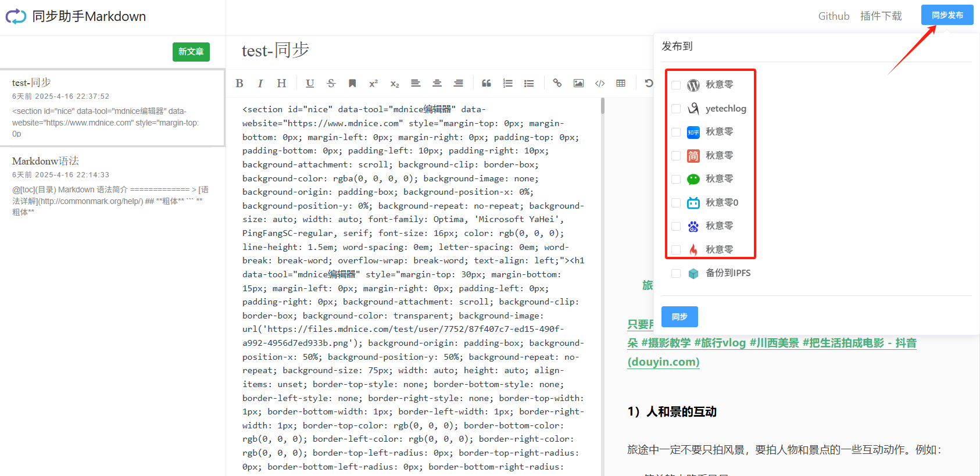Click the timestamp 2025-4-16 22:37:52
The height and width of the screenshot is (476, 980).
(x=72, y=96)
